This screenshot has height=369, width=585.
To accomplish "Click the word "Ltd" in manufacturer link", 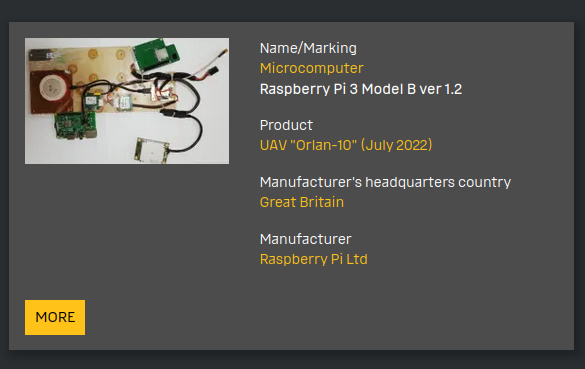I will click(x=357, y=259).
